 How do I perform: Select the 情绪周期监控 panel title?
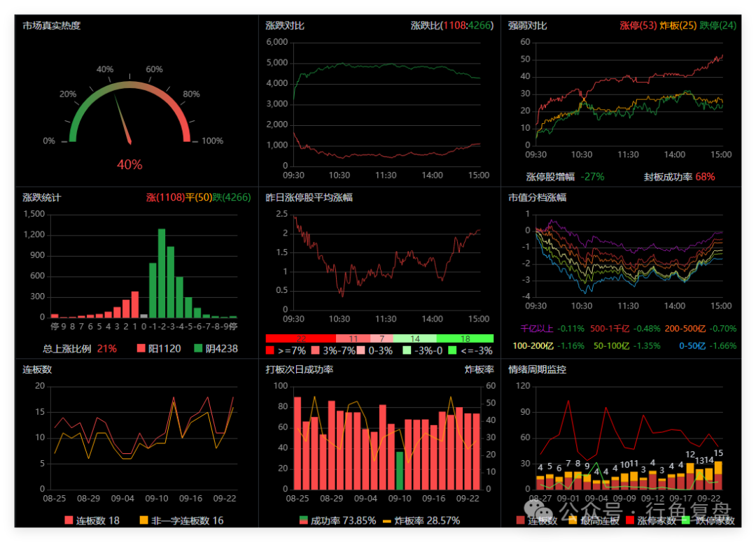537,369
